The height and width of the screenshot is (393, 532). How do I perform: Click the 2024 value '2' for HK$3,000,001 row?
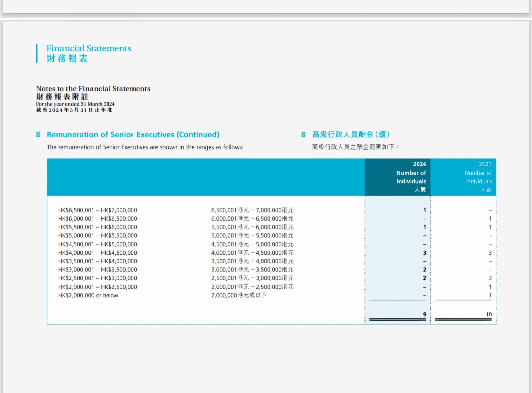point(425,270)
